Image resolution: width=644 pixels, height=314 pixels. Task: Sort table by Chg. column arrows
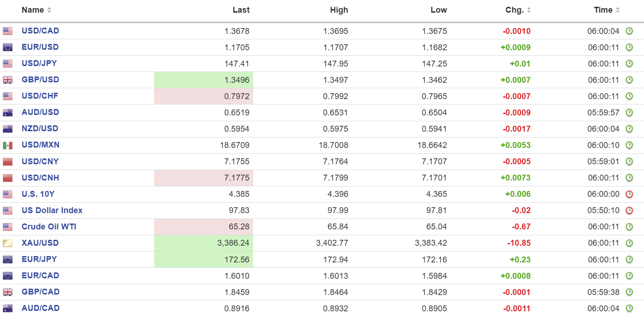pyautogui.click(x=529, y=10)
